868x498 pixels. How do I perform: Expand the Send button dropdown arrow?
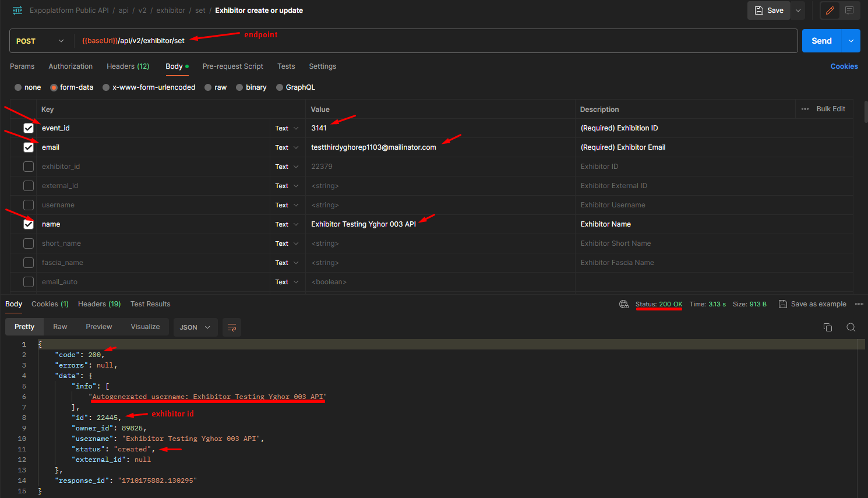click(851, 41)
